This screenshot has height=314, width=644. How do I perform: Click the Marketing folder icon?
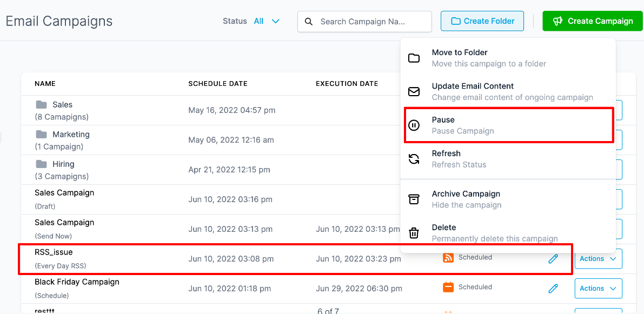(x=41, y=134)
